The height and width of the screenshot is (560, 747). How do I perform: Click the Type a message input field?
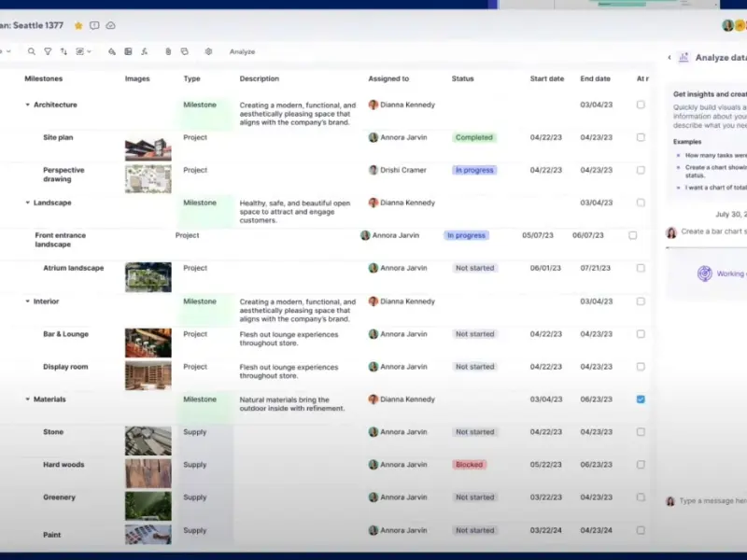pos(712,501)
